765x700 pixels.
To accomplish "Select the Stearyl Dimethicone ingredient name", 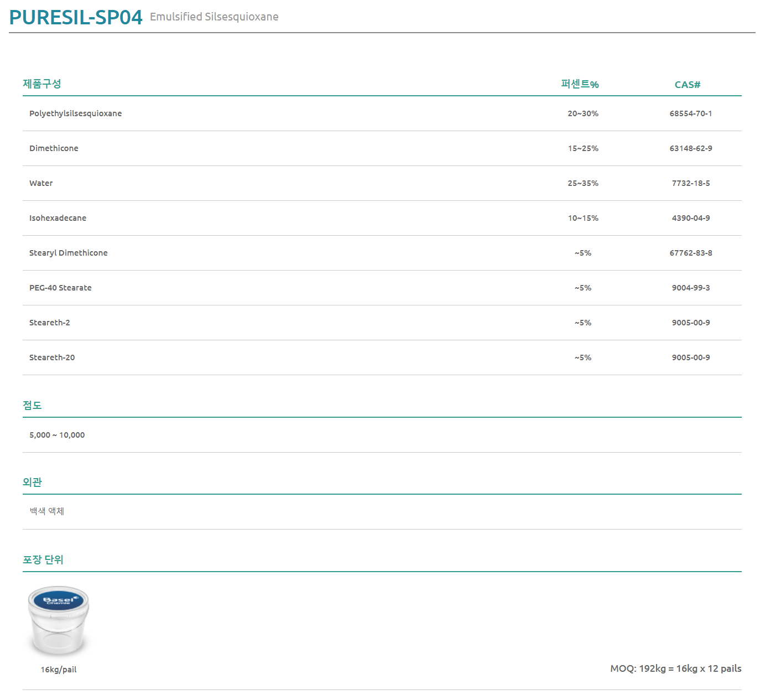I will [x=69, y=253].
